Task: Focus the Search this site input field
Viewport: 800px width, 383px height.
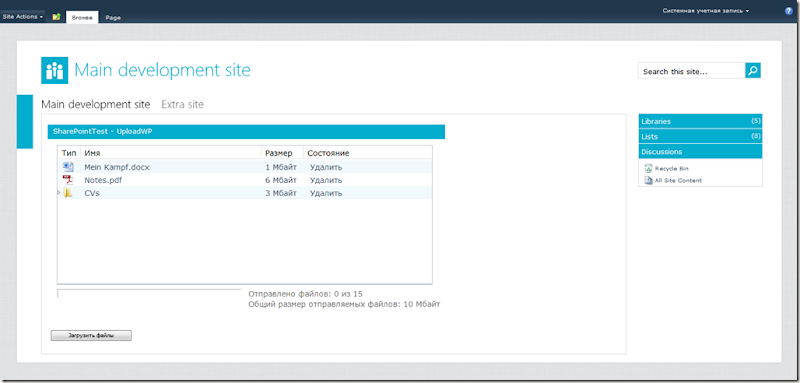Action: point(691,71)
